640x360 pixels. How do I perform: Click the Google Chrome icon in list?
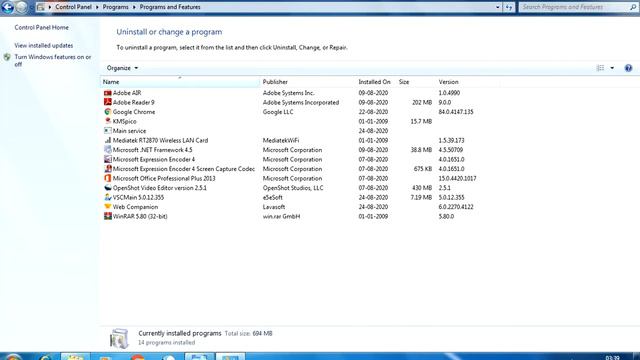tap(108, 112)
